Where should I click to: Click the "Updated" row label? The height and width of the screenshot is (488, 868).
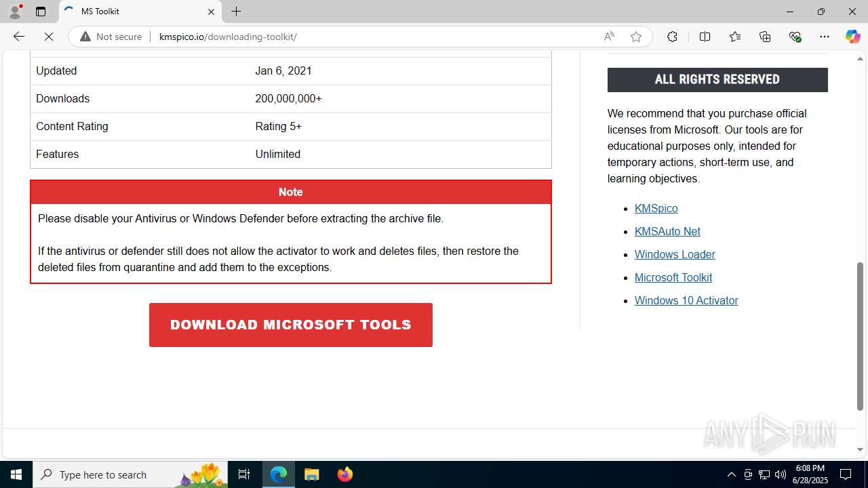(x=56, y=70)
